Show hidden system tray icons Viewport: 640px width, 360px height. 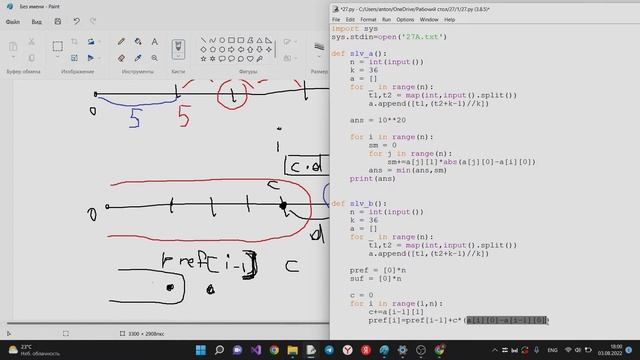pyautogui.click(x=494, y=350)
